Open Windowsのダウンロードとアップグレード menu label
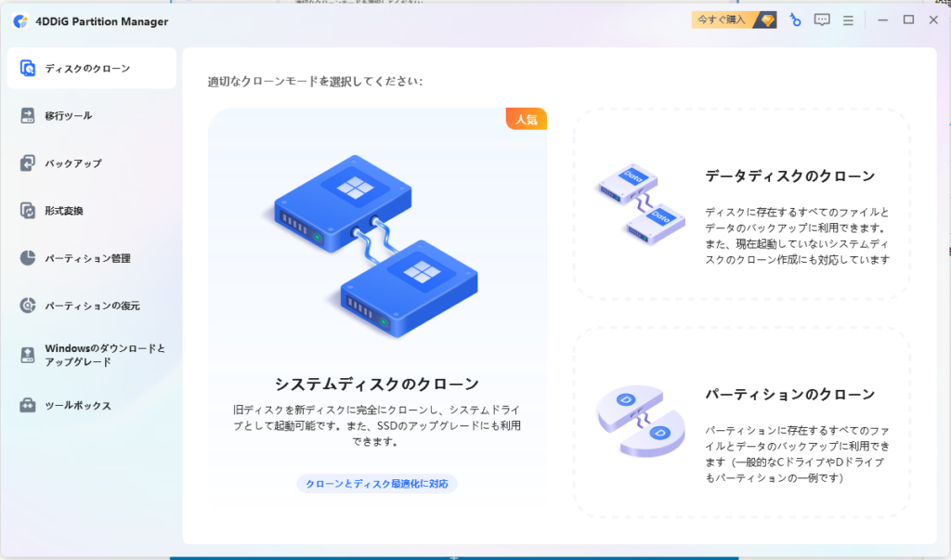This screenshot has width=951, height=560. [x=105, y=355]
